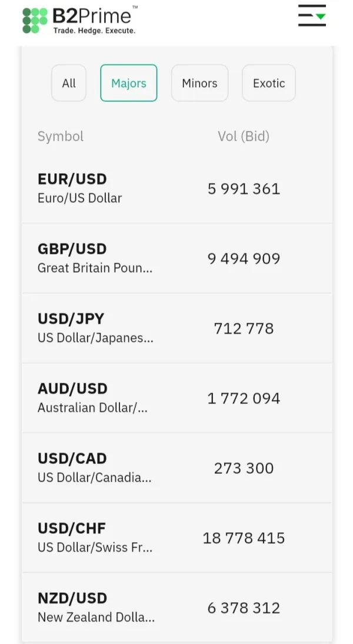Click USD/CHF volume 18 778 415
The width and height of the screenshot is (353, 644).
tap(244, 538)
